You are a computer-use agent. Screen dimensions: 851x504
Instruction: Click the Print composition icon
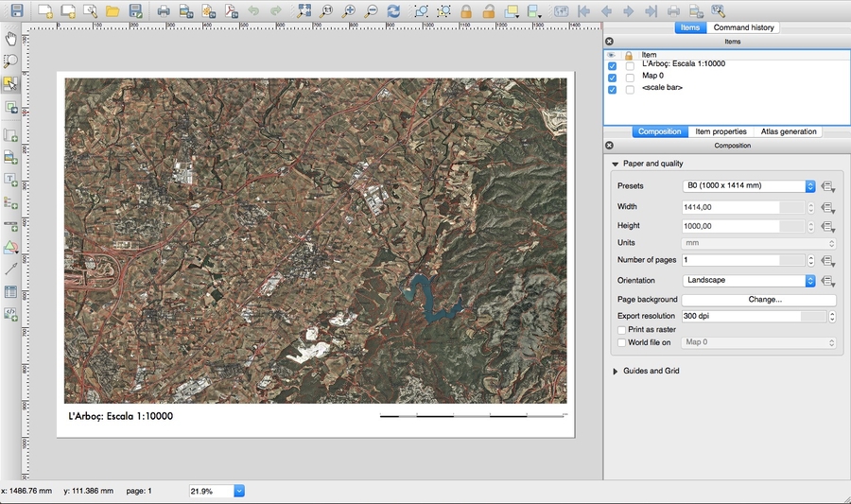[x=164, y=11]
